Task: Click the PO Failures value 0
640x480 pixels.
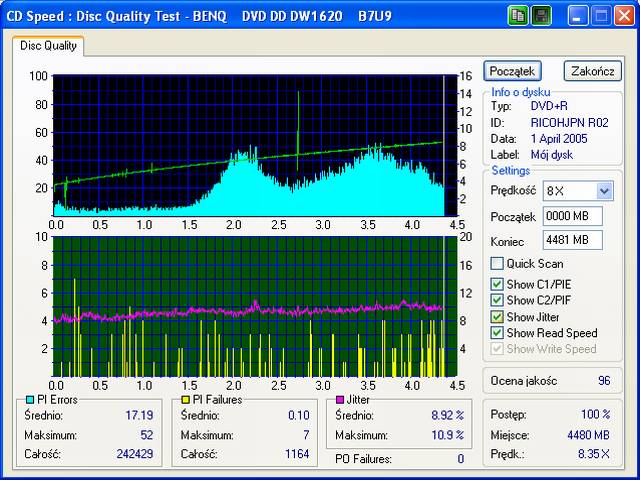Action: 460,459
